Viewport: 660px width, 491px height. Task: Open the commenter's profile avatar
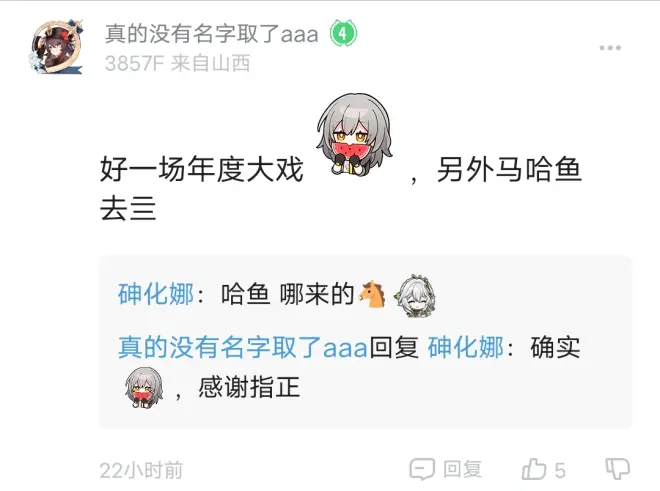click(56, 47)
